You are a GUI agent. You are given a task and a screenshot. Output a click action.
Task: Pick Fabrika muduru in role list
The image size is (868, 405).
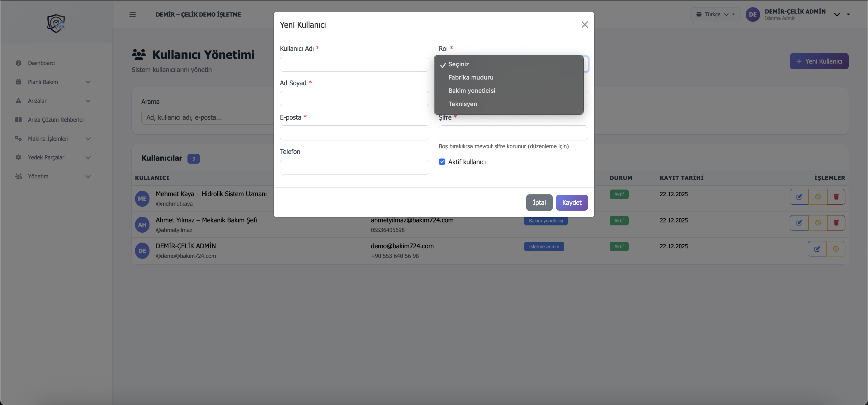coord(470,77)
